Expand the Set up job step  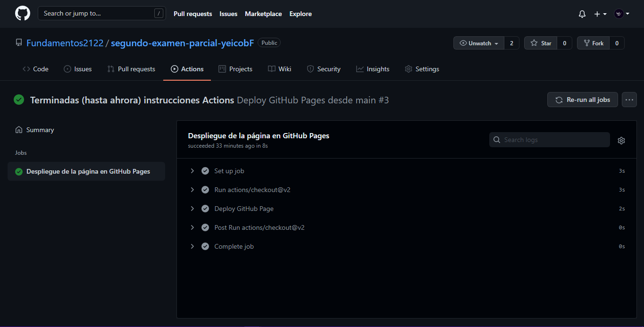click(x=192, y=171)
